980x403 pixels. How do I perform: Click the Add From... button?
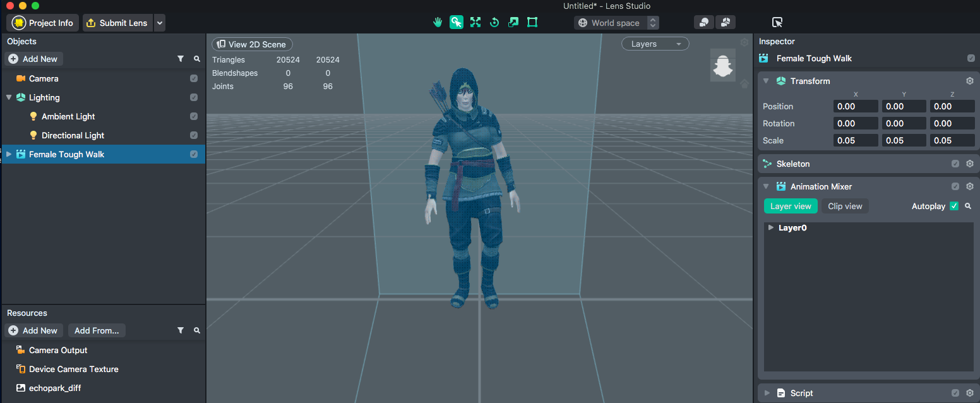pos(97,330)
